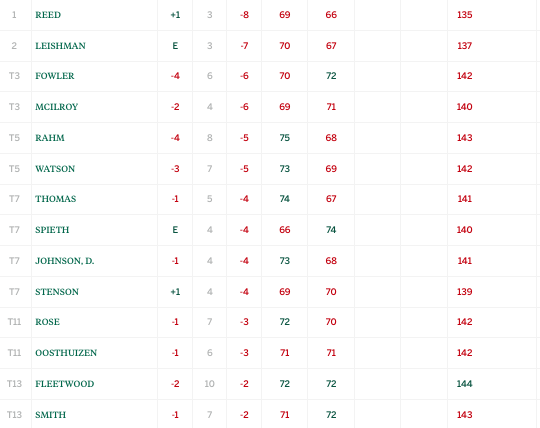Click Leishman's second round score 67
The height and width of the screenshot is (428, 540).
[331, 46]
